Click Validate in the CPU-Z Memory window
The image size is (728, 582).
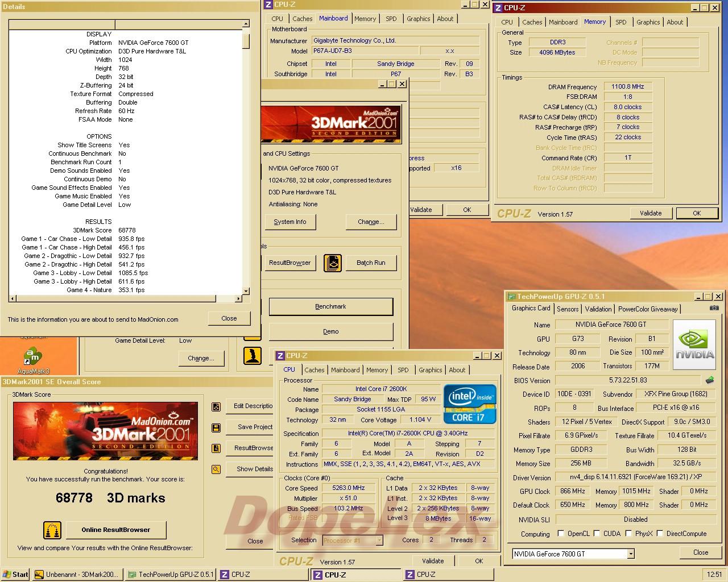click(x=651, y=213)
